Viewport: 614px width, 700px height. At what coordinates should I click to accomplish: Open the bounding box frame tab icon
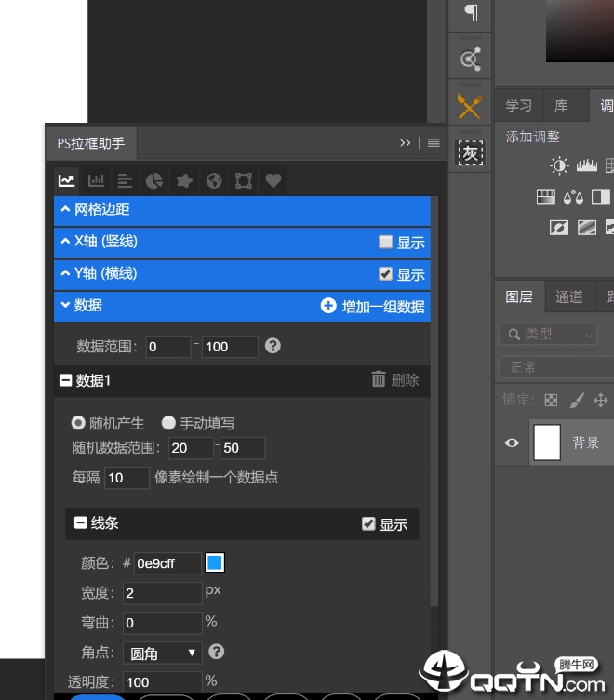coord(244,180)
